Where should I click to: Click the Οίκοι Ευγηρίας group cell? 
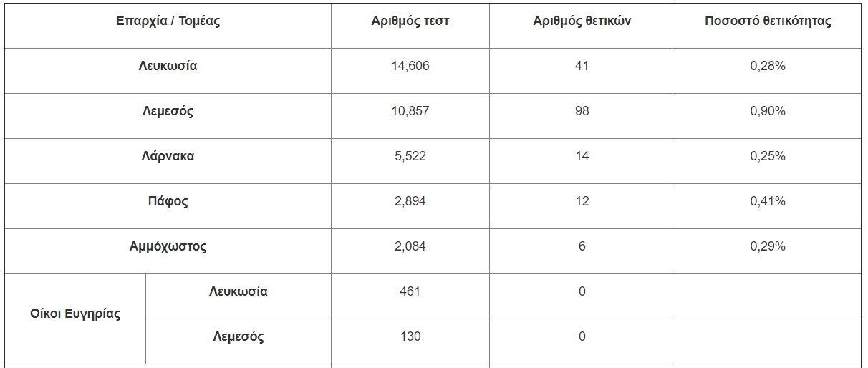pyautogui.click(x=75, y=314)
